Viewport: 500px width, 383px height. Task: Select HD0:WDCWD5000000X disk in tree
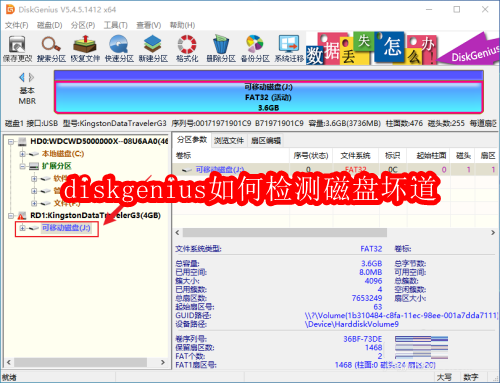(99, 141)
